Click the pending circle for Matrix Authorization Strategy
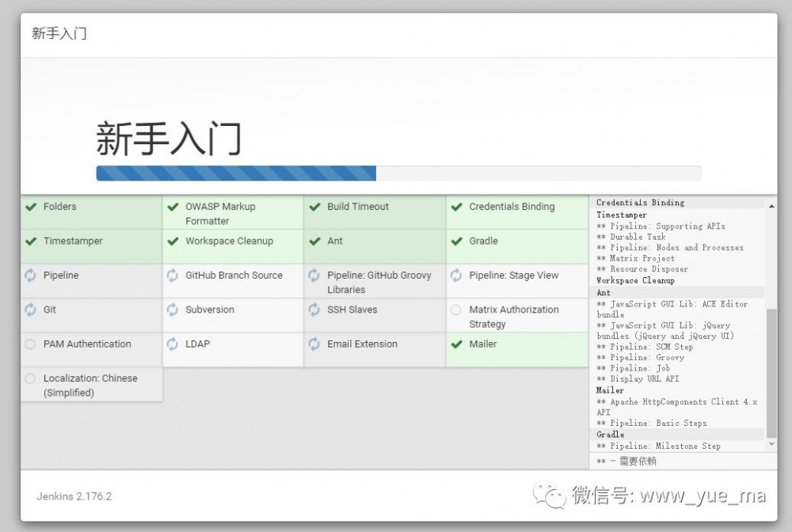Viewport: 792px width, 532px height. coord(456,310)
